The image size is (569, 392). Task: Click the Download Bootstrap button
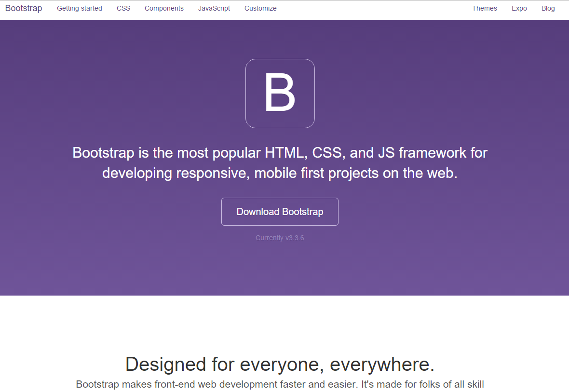tap(280, 212)
